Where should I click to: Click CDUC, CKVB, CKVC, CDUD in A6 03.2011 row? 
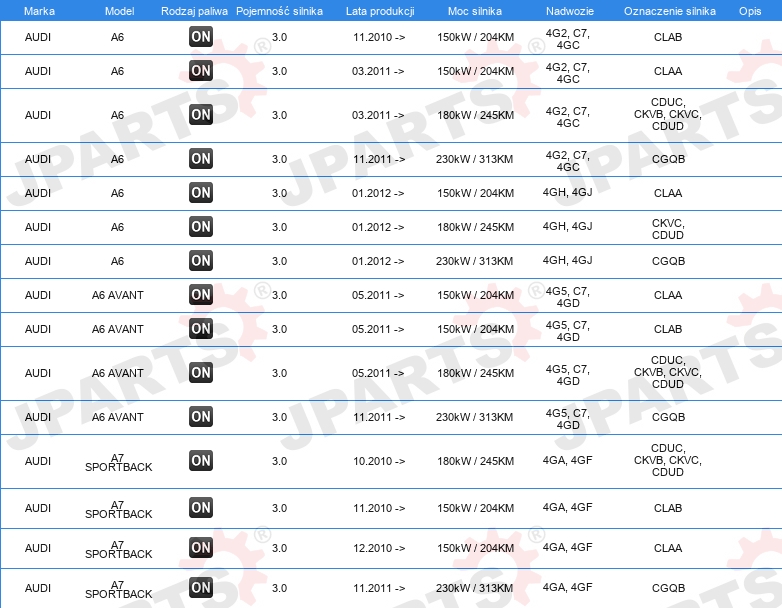[x=668, y=114]
